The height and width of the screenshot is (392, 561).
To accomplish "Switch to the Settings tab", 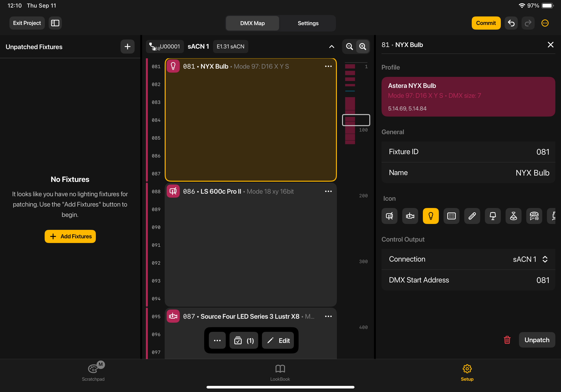I will pos(308,23).
